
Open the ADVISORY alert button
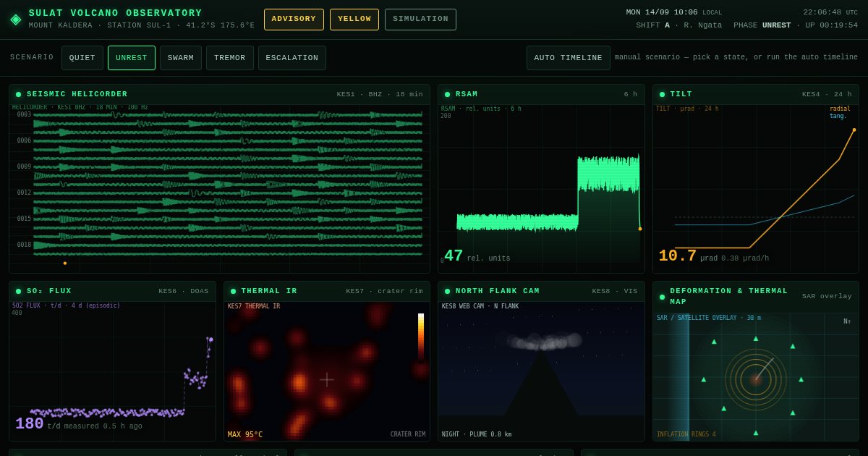294,20
